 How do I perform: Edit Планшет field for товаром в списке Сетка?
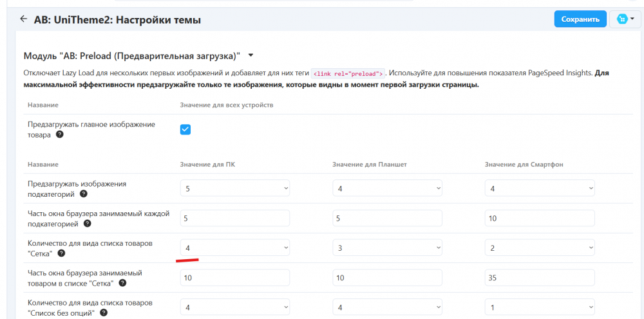click(x=387, y=278)
